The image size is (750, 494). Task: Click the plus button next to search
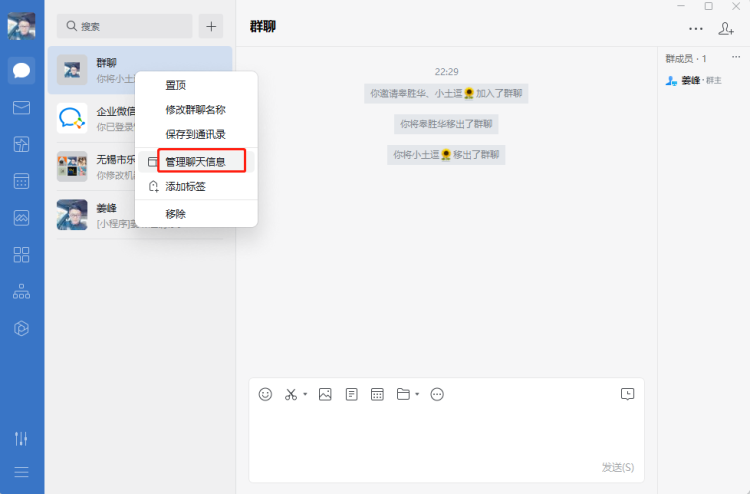point(211,26)
